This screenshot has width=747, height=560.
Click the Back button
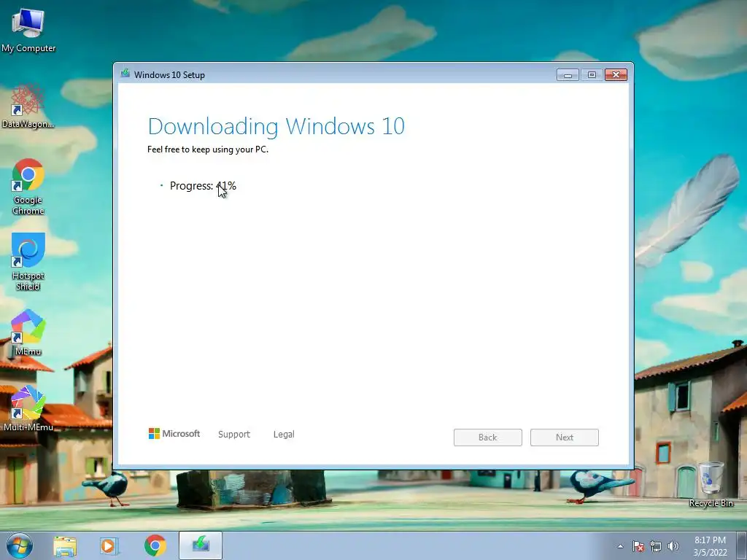coord(488,437)
